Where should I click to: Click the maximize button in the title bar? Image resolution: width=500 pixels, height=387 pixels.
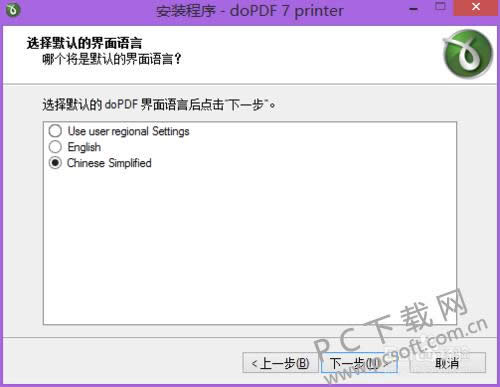(x=440, y=7)
